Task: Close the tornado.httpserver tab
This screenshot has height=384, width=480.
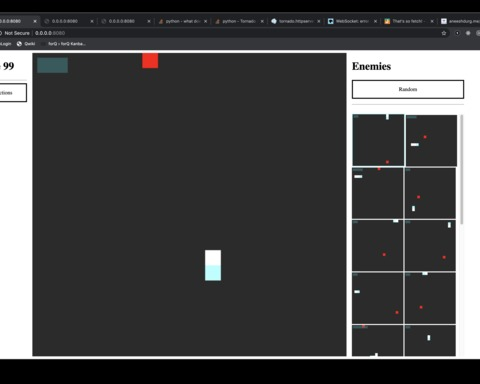Action: 319,21
